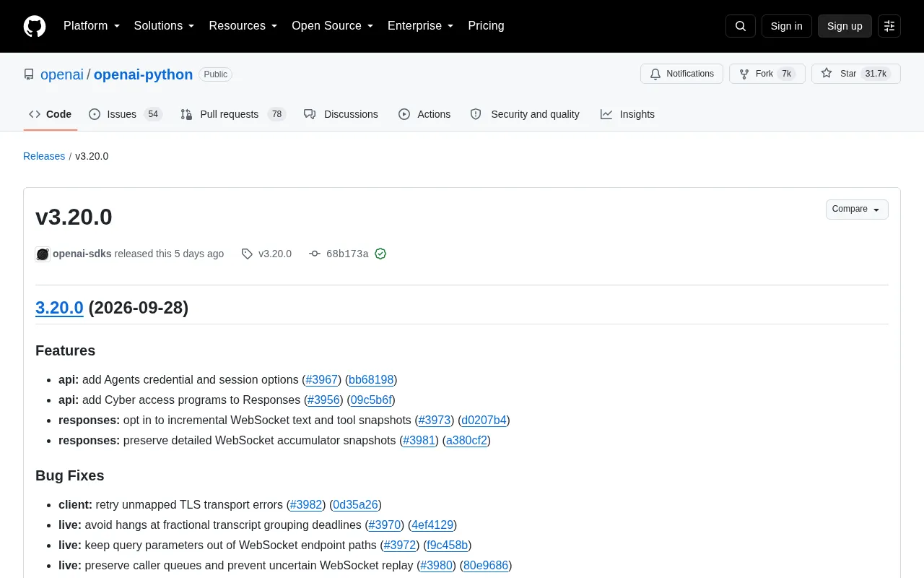Open the 3.20.0 changelog heading link
The image size is (924, 578).
click(59, 308)
